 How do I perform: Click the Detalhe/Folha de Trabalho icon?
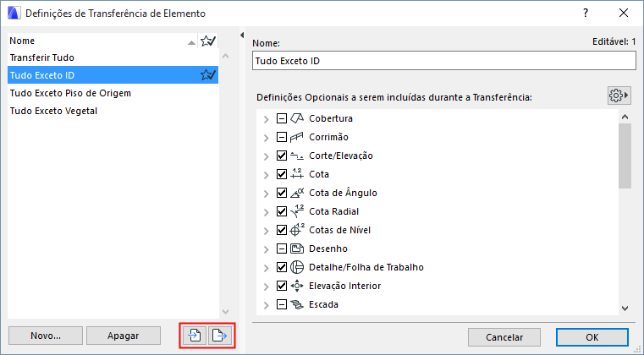pyautogui.click(x=297, y=267)
